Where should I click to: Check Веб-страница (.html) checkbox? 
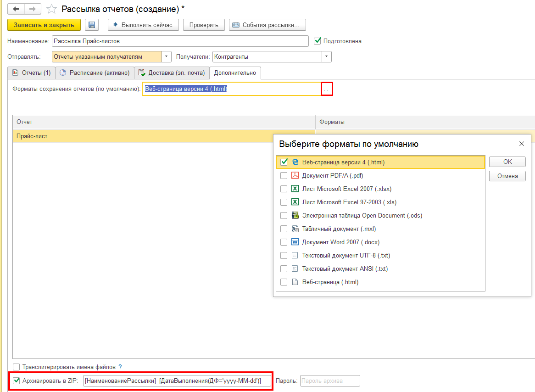pyautogui.click(x=284, y=282)
